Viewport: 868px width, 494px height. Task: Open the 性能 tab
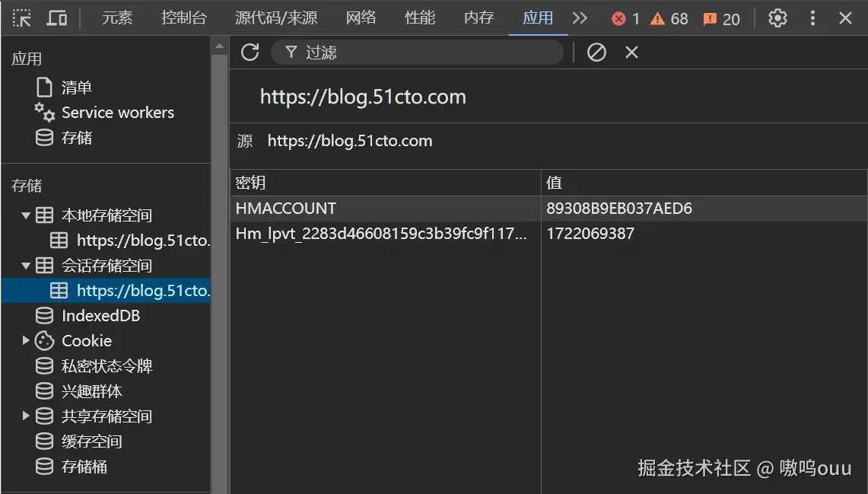[x=420, y=18]
